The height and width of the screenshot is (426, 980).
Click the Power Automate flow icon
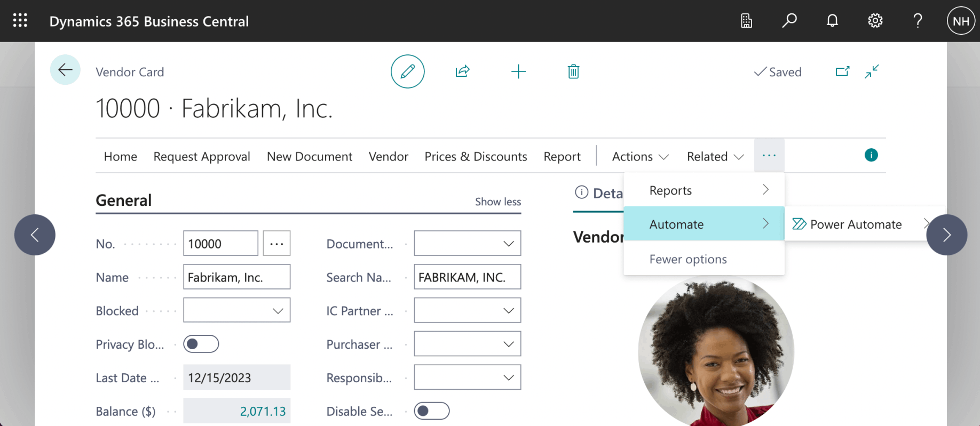click(x=799, y=224)
